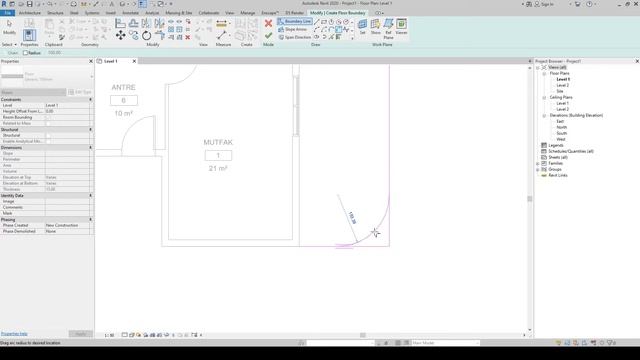The height and width of the screenshot is (360, 640).
Task: Toggle the Enable Analytical Model checkbox
Action: pyautogui.click(x=48, y=141)
